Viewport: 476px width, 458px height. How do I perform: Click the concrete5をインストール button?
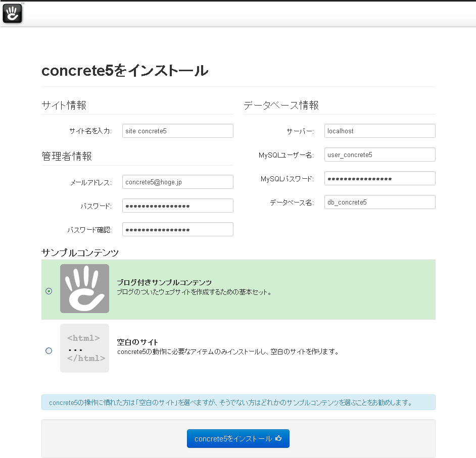[x=237, y=439]
